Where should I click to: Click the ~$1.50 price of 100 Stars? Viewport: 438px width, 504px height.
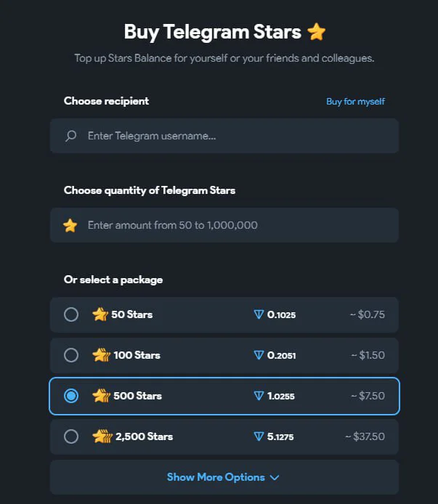point(368,355)
